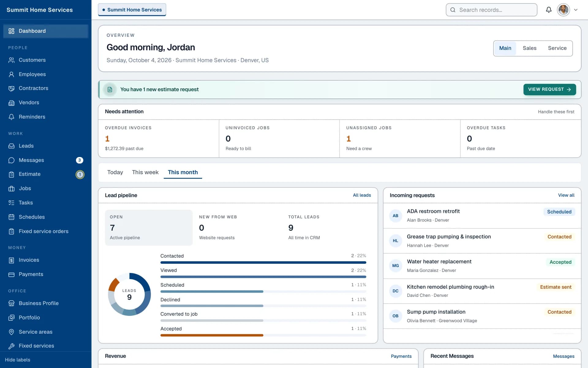This screenshot has height=368, width=588.
Task: Switch overview to Sales view
Action: click(x=530, y=48)
